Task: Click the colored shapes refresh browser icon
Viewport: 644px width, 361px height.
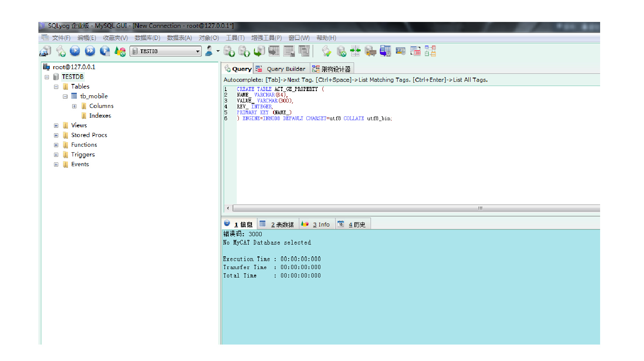Action: tap(120, 51)
